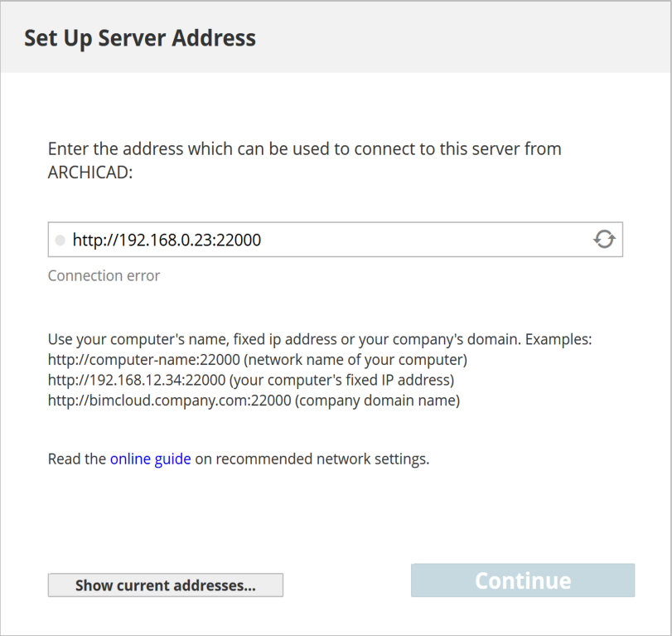Click the Set Up Server Address title
Image resolution: width=672 pixels, height=636 pixels.
[x=140, y=38]
